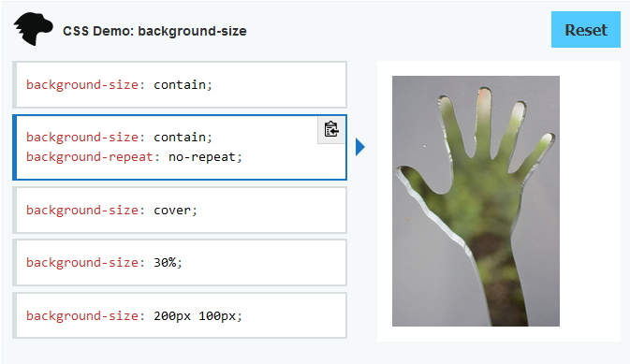Copy code with the clipboard icon
Screen dimensions: 630x364
pyautogui.click(x=331, y=130)
